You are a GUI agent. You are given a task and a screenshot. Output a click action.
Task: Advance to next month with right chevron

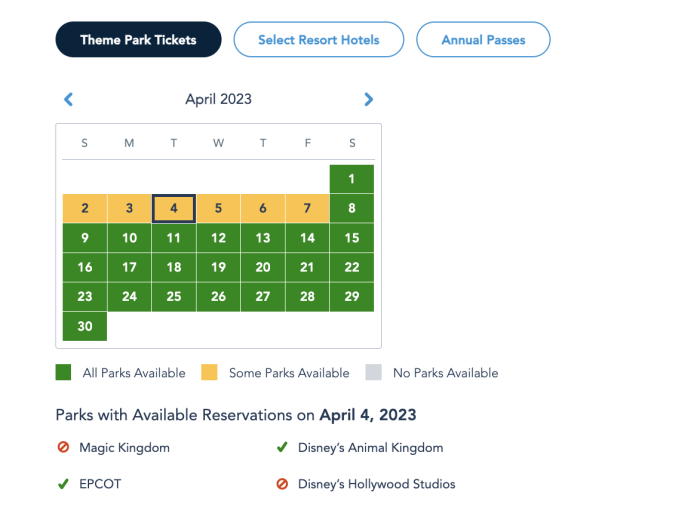(368, 99)
